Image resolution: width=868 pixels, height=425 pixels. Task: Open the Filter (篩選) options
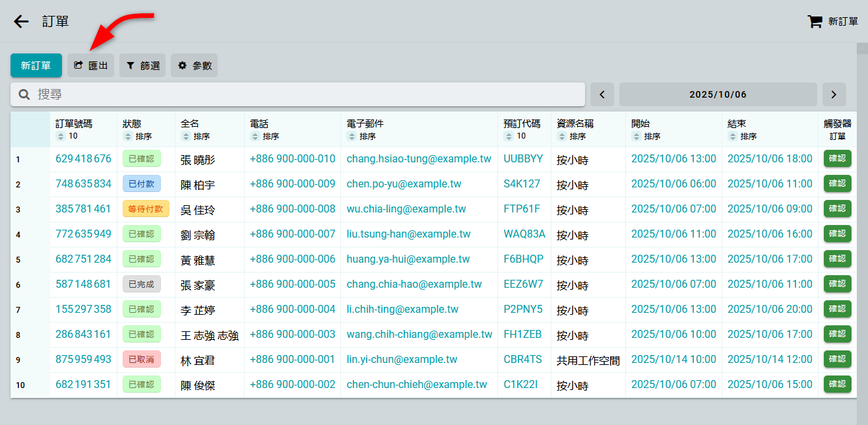point(142,65)
